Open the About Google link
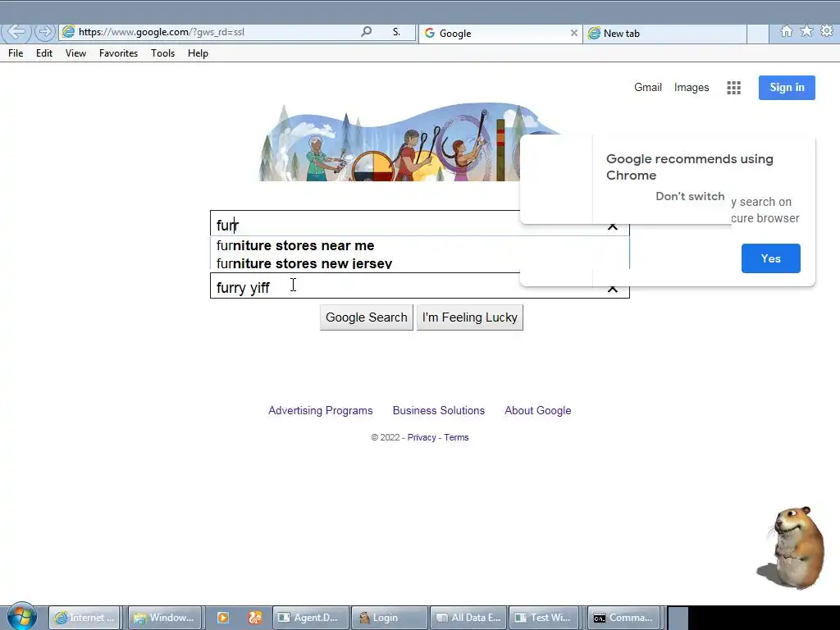 coord(538,410)
